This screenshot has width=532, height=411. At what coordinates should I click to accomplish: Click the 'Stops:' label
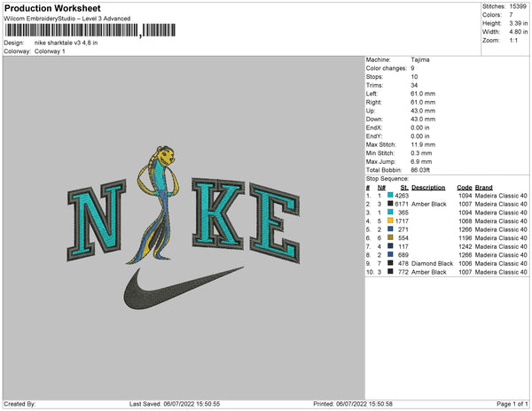tap(375, 77)
